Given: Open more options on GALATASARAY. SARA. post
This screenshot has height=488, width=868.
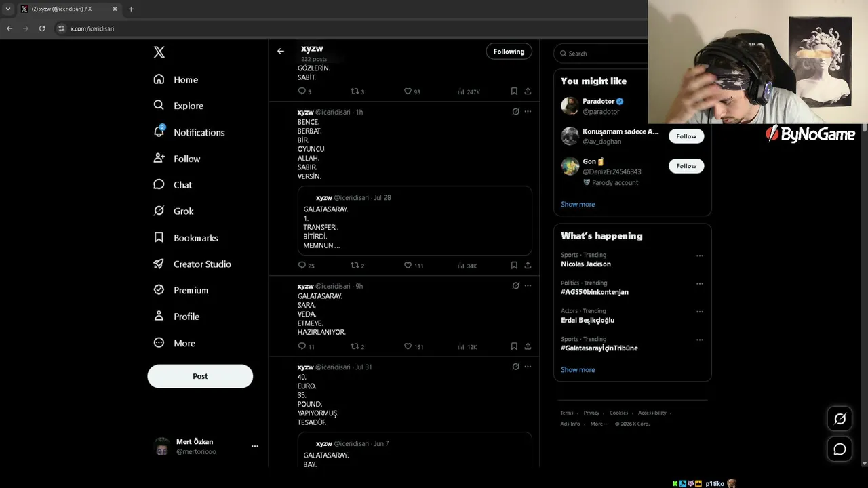Looking at the screenshot, I should 528,286.
